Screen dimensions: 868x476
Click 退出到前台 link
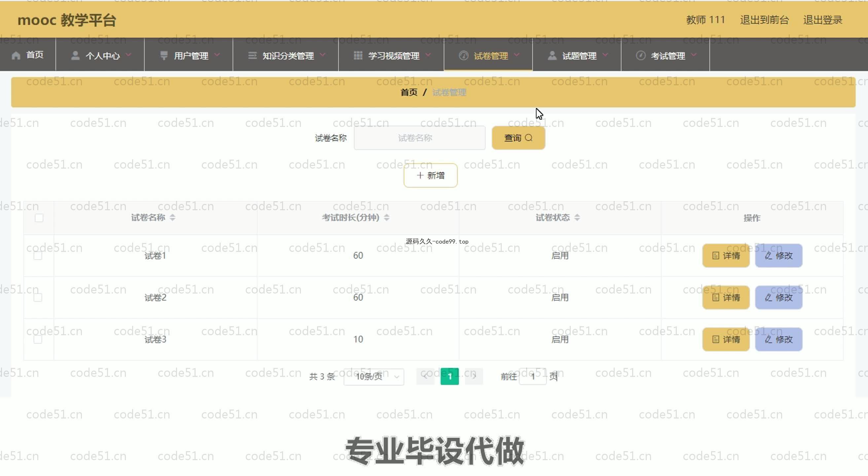coord(764,20)
